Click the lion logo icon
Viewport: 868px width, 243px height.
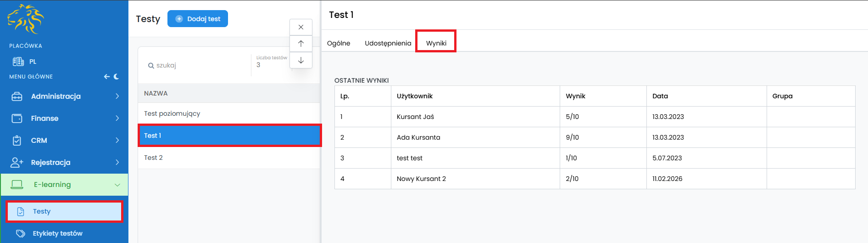26,19
